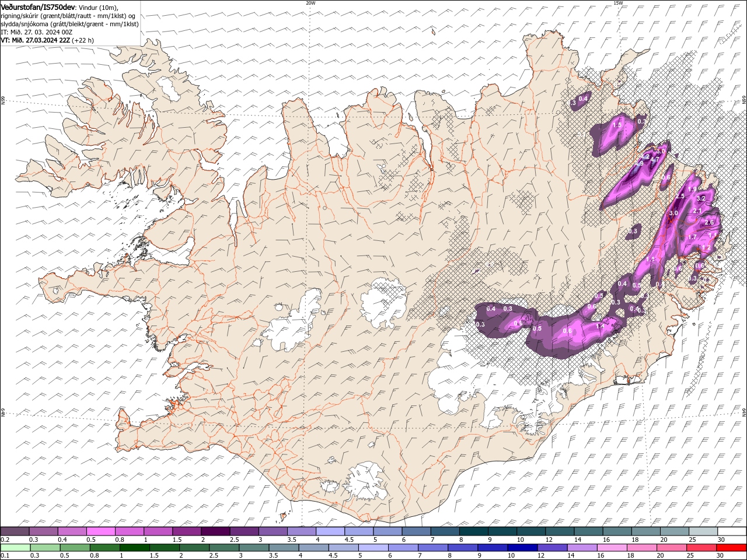Select the red lower swatch between 25 and 30

pyautogui.click(x=700, y=548)
